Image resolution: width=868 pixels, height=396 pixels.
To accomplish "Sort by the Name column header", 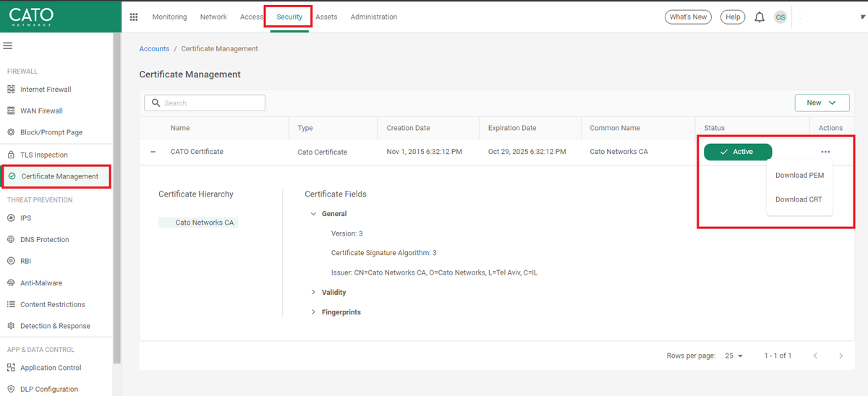I will click(x=180, y=128).
